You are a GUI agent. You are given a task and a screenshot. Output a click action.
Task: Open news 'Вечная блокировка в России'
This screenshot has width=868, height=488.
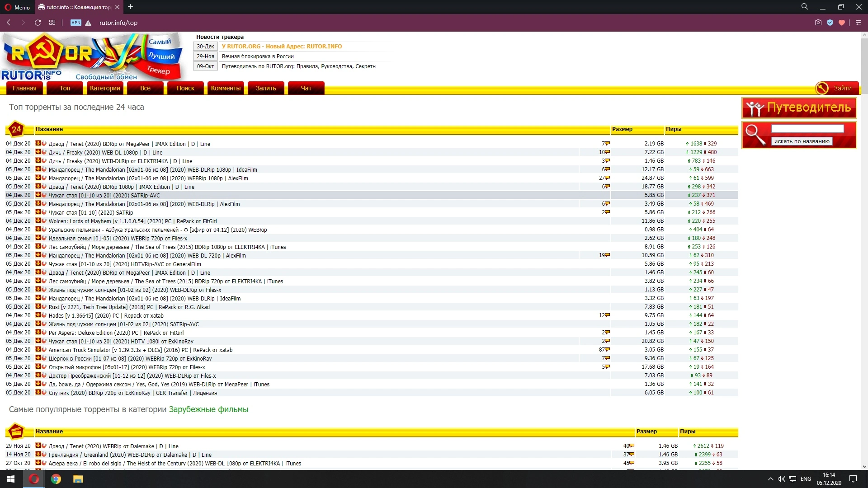pos(258,56)
